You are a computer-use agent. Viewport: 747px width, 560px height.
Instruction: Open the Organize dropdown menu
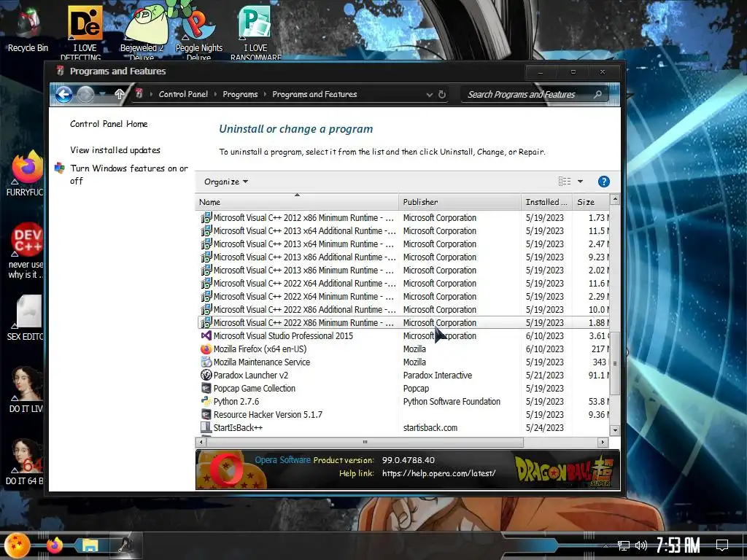(226, 182)
